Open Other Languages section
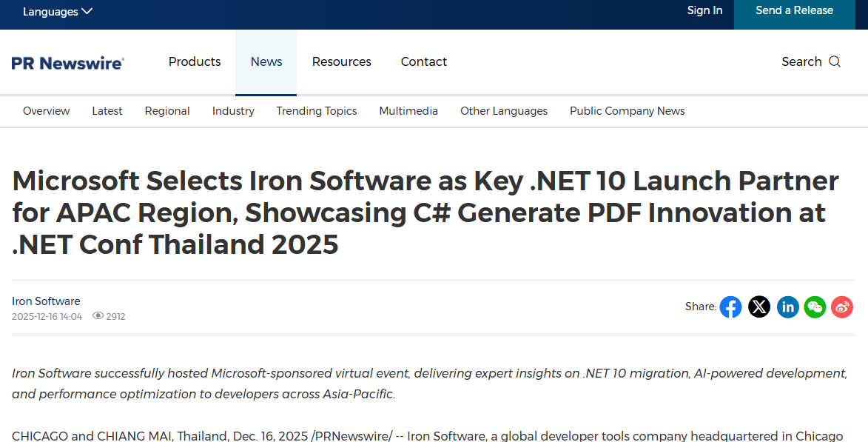The height and width of the screenshot is (442, 868). tap(504, 111)
